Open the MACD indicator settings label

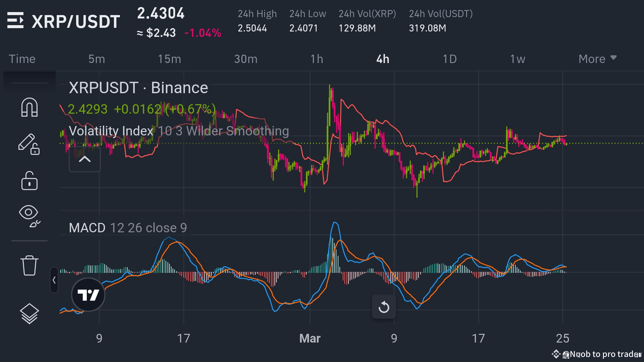[87, 228]
